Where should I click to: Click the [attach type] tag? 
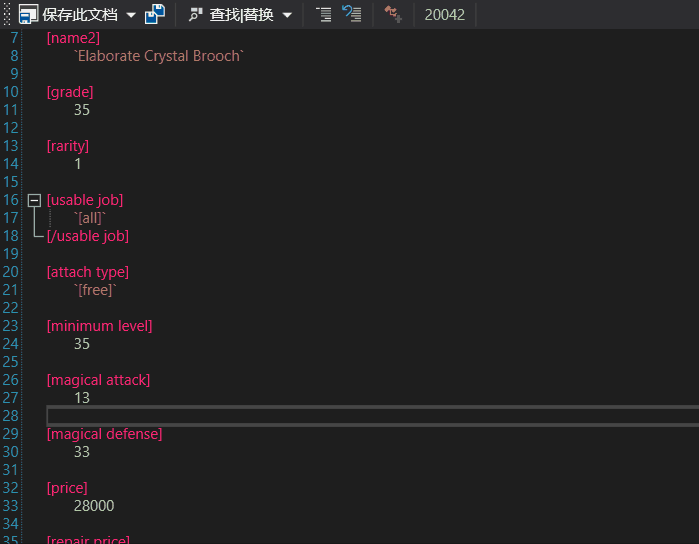pyautogui.click(x=88, y=272)
